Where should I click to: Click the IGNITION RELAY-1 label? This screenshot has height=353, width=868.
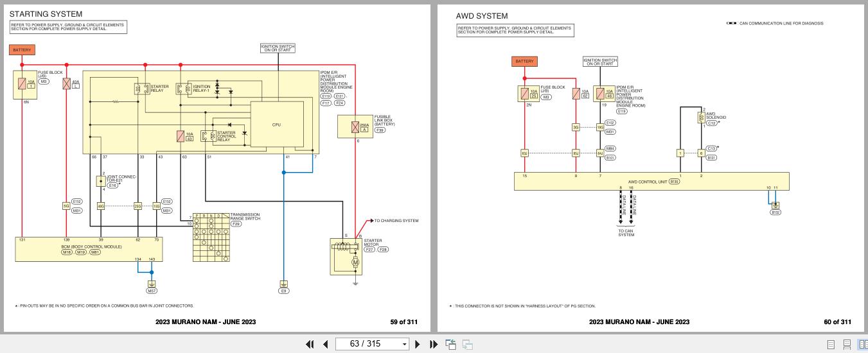[x=201, y=89]
